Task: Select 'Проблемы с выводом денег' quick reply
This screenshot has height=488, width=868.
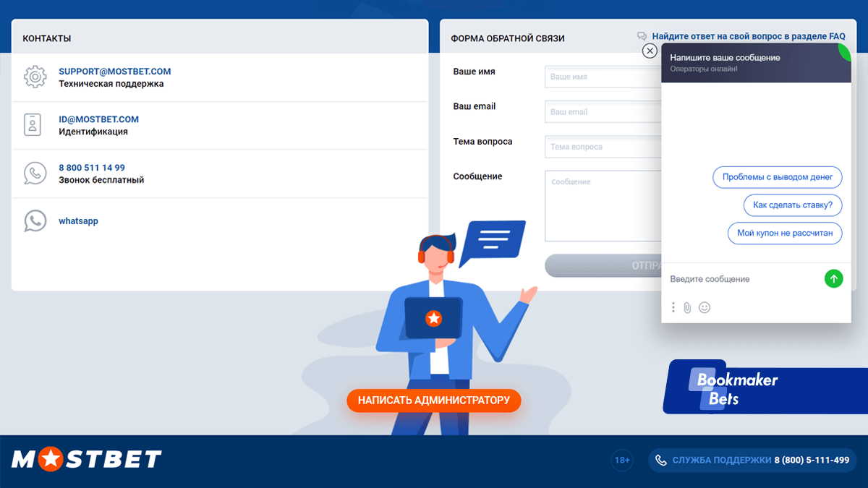Action: (777, 177)
